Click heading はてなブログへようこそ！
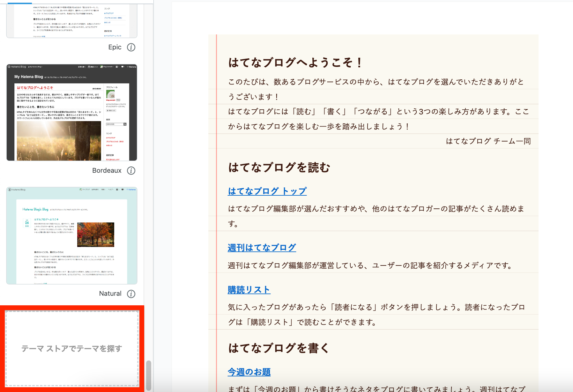The height and width of the screenshot is (392, 573). tap(296, 62)
